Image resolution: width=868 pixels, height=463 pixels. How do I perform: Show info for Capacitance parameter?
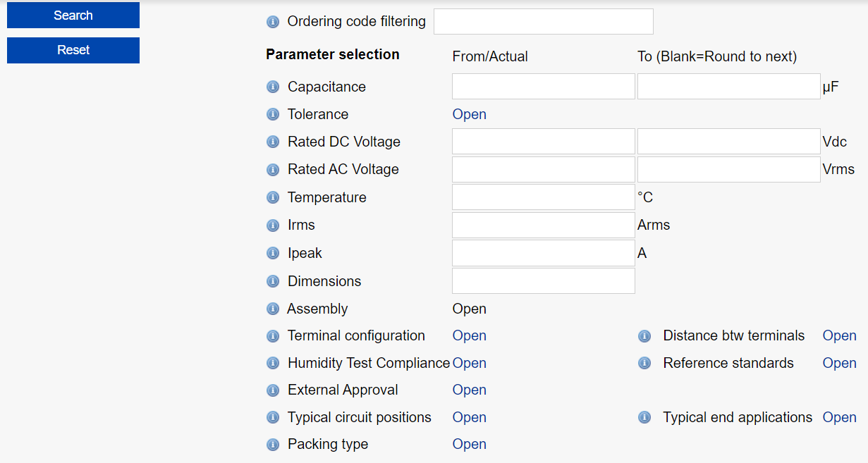[x=273, y=87]
